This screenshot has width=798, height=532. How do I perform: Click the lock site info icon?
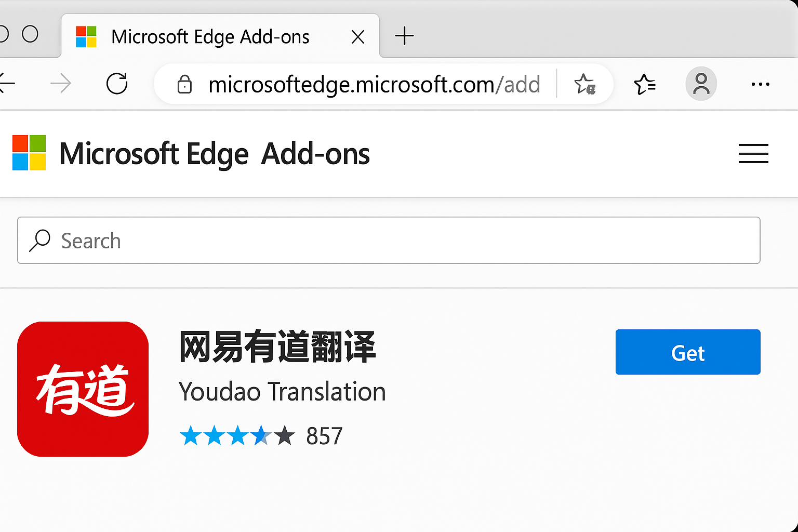tap(184, 84)
